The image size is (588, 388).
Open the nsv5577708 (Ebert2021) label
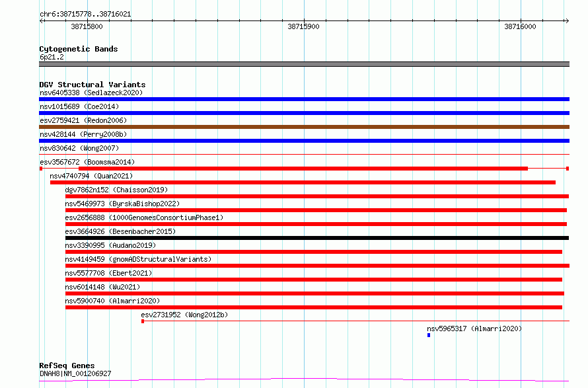coord(108,273)
